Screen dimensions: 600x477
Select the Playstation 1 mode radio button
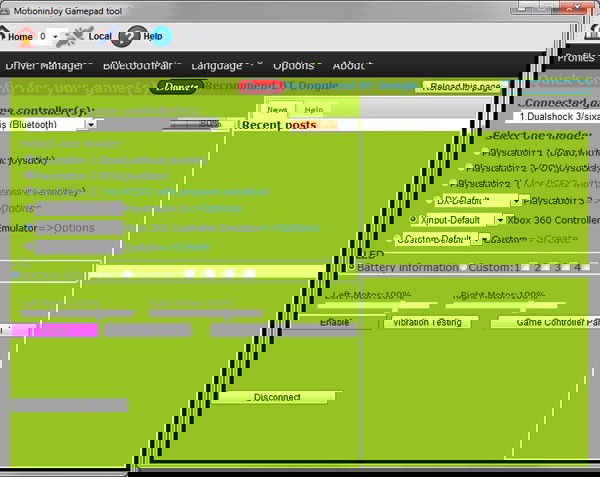coord(484,151)
